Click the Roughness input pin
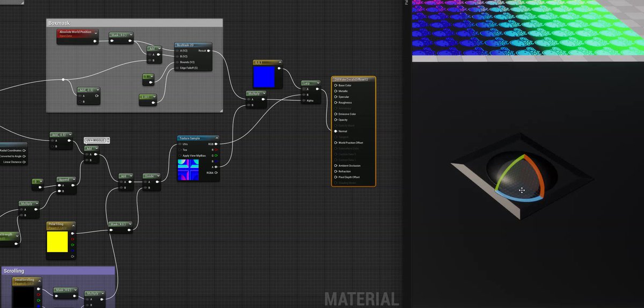 pyautogui.click(x=336, y=102)
